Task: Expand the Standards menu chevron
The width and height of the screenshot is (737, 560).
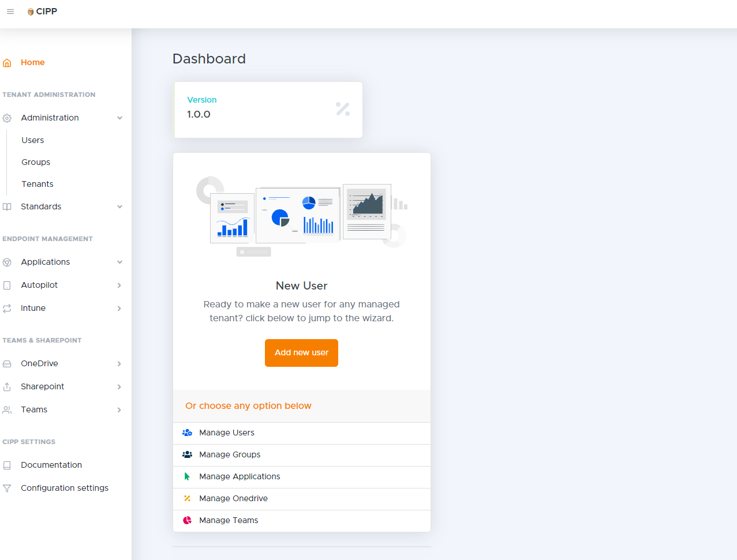Action: 119,207
